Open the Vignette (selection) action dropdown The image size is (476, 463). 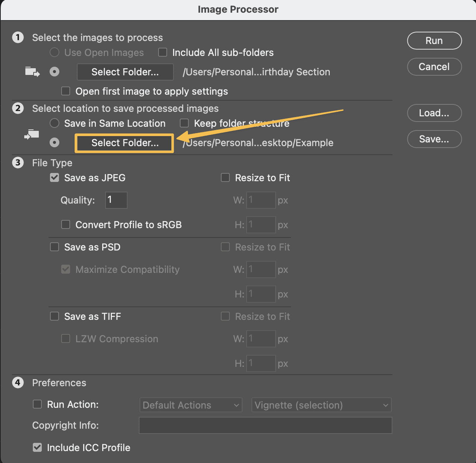pos(321,405)
